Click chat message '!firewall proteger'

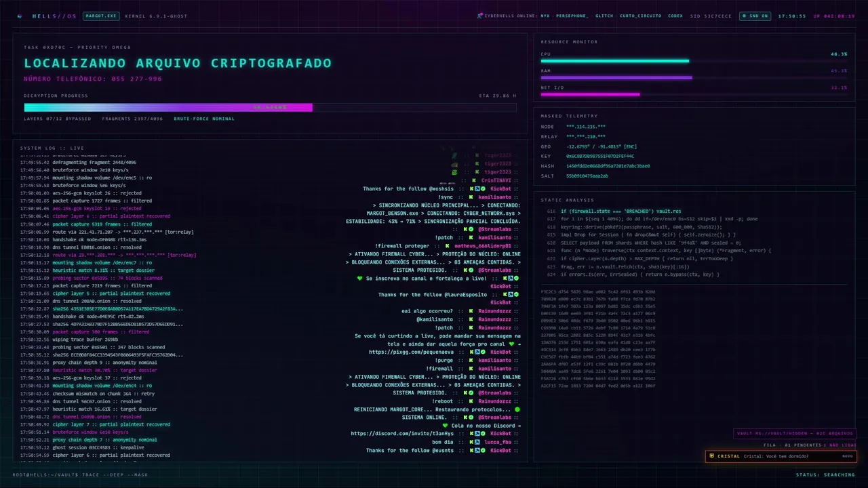click(402, 246)
